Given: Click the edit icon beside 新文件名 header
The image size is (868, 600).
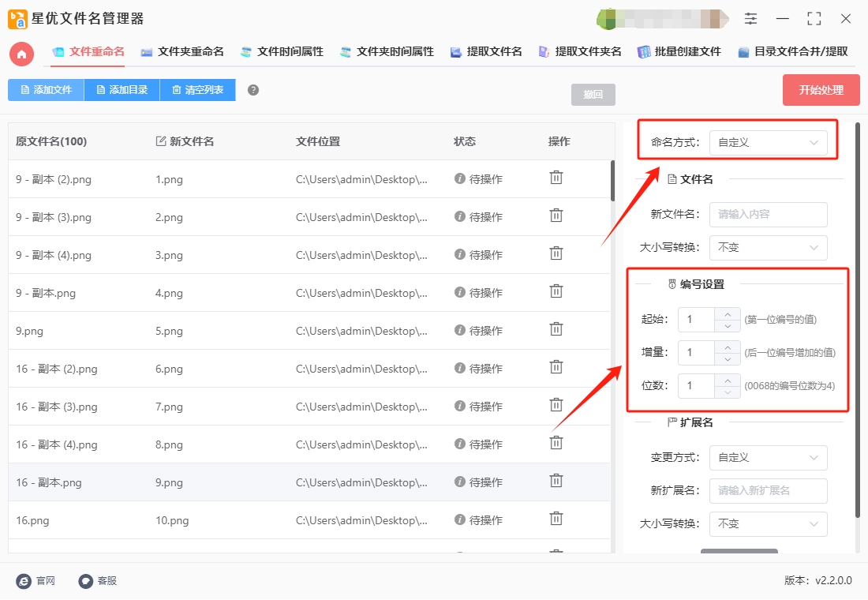Looking at the screenshot, I should pos(160,141).
